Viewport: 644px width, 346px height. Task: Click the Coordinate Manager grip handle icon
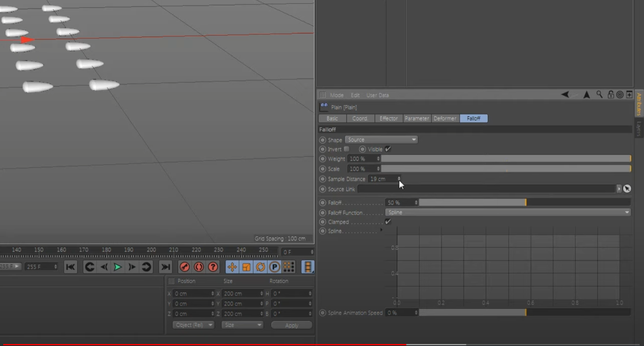pyautogui.click(x=171, y=281)
